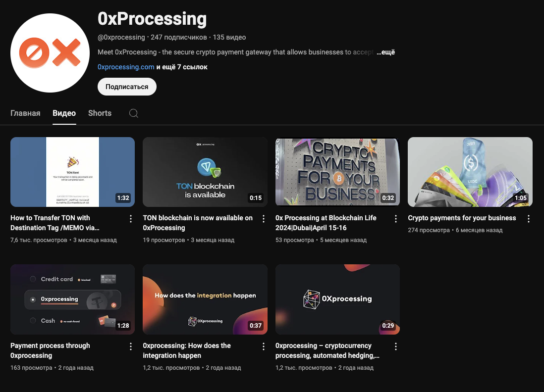The height and width of the screenshot is (392, 544).
Task: Click "19 просмотров" view count
Action: [164, 240]
